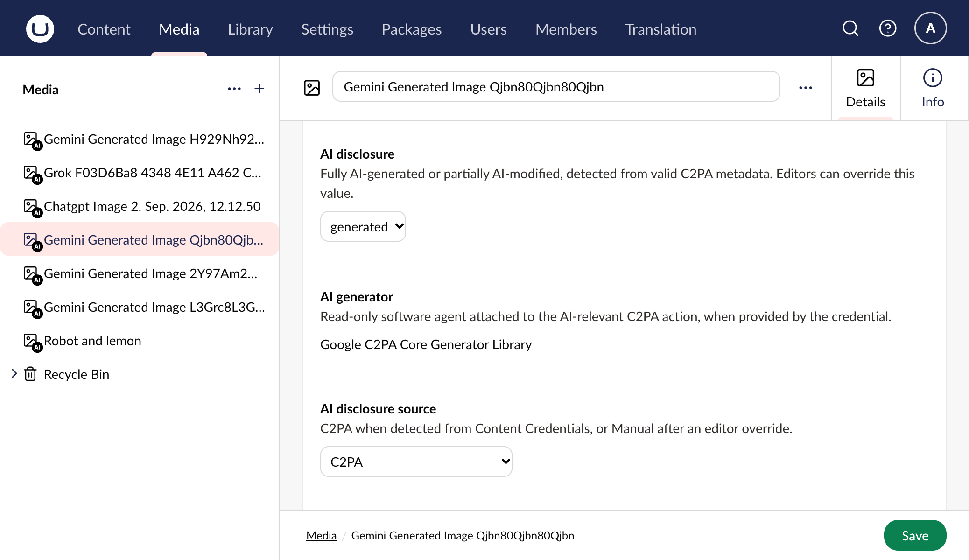Click the Gemini H929Nh92 image AI icon
Image resolution: width=969 pixels, height=560 pixels.
(x=32, y=140)
